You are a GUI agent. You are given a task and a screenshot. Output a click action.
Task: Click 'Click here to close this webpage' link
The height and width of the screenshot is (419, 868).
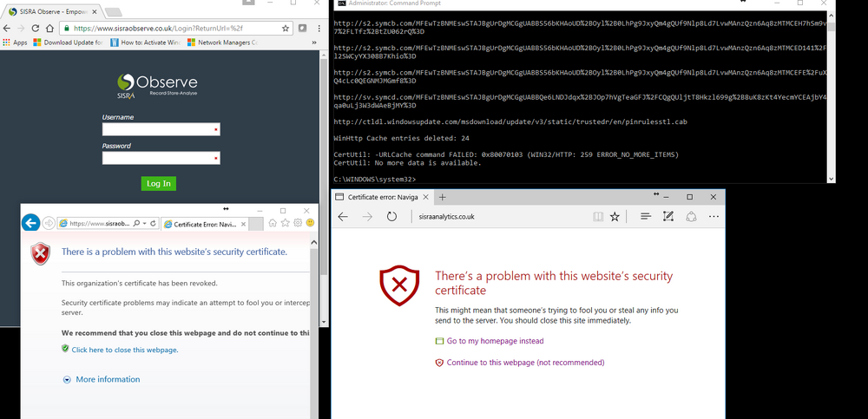pyautogui.click(x=124, y=350)
